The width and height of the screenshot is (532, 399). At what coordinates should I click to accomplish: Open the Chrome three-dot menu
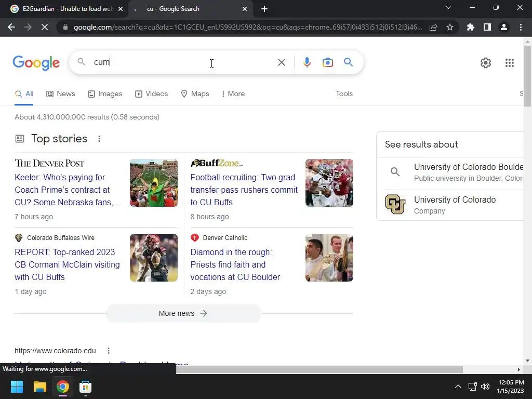click(521, 27)
